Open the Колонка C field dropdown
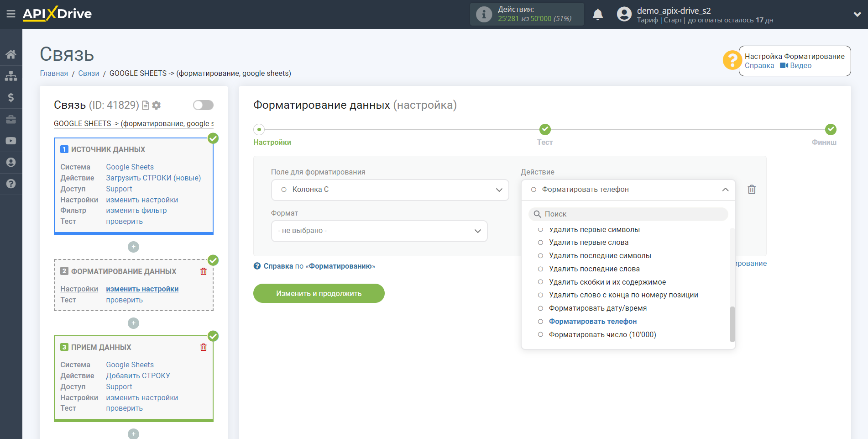 click(x=390, y=190)
